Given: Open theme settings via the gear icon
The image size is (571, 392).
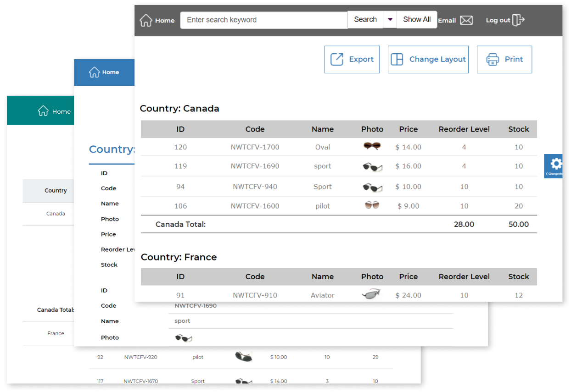Looking at the screenshot, I should (x=556, y=163).
